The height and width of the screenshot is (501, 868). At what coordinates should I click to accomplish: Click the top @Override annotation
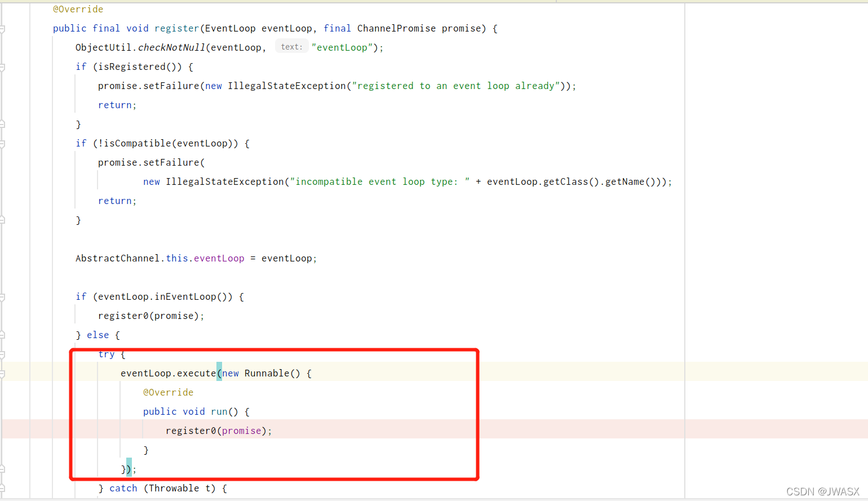(78, 10)
